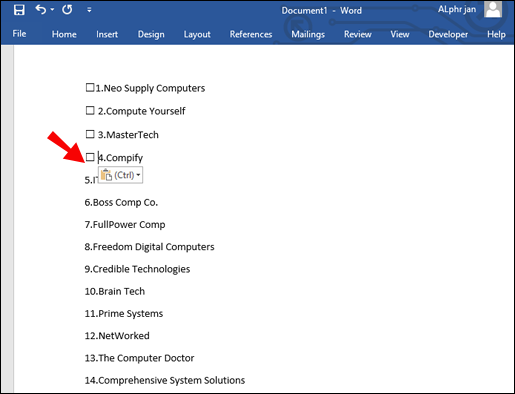Switch to the Insert ribbon tab
Viewport: 515px width, 394px height.
[107, 34]
